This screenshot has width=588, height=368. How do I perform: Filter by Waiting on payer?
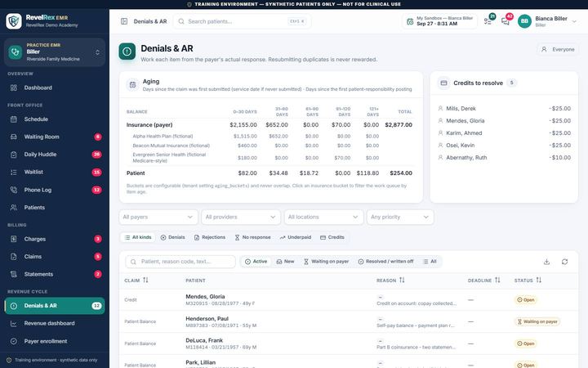coord(326,262)
